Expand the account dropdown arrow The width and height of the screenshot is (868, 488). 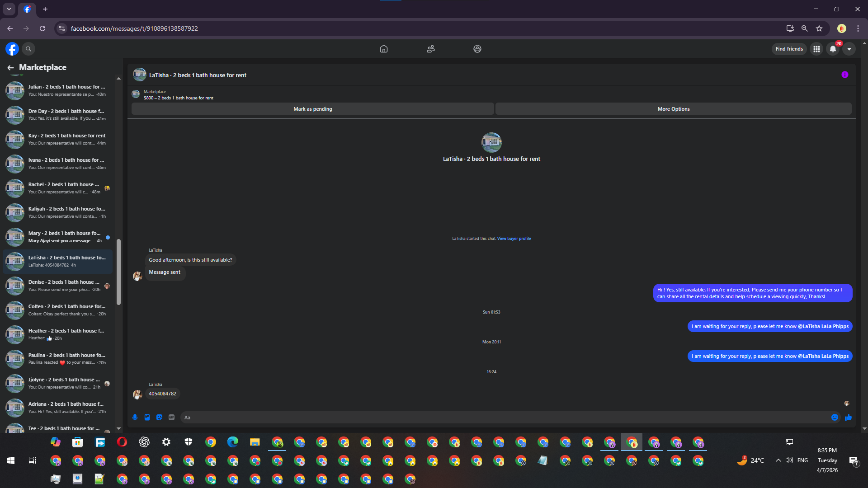(x=849, y=49)
